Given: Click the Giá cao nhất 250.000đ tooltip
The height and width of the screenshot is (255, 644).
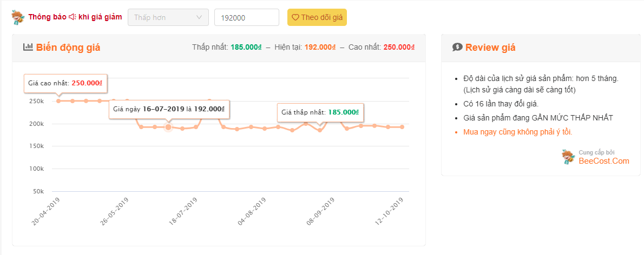Looking at the screenshot, I should click(65, 84).
